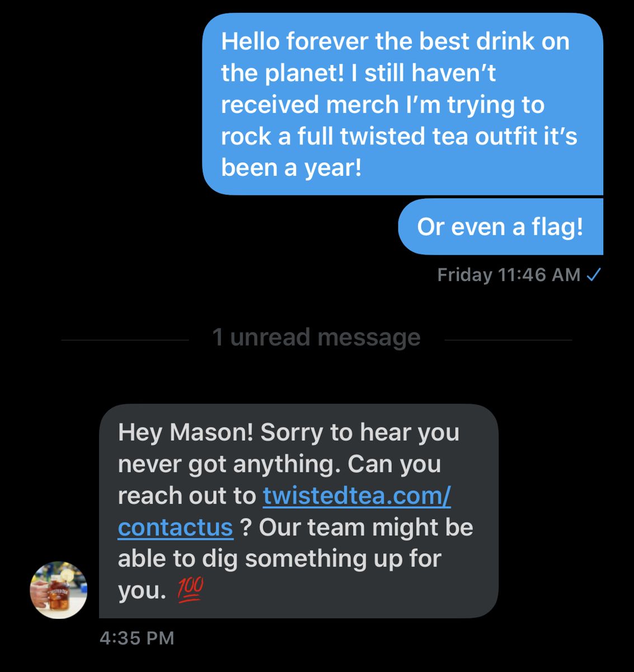
Task: Tap 'the planet! I still haven't' line
Action: coord(358,73)
